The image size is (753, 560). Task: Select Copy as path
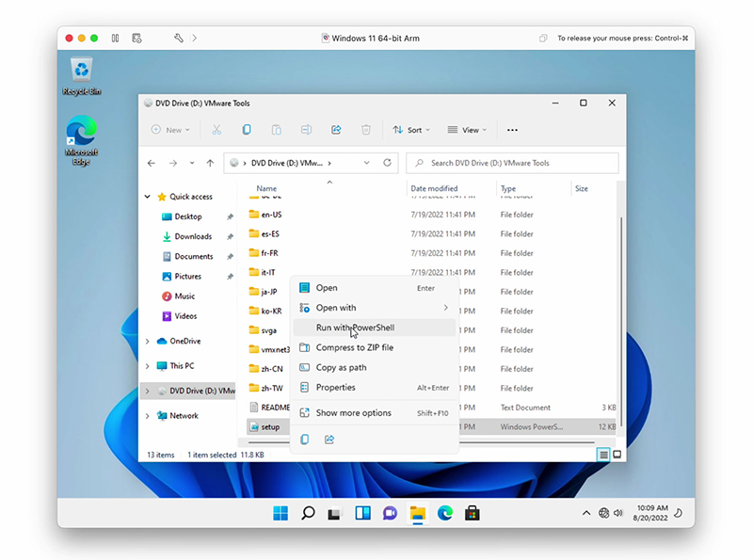click(x=374, y=367)
